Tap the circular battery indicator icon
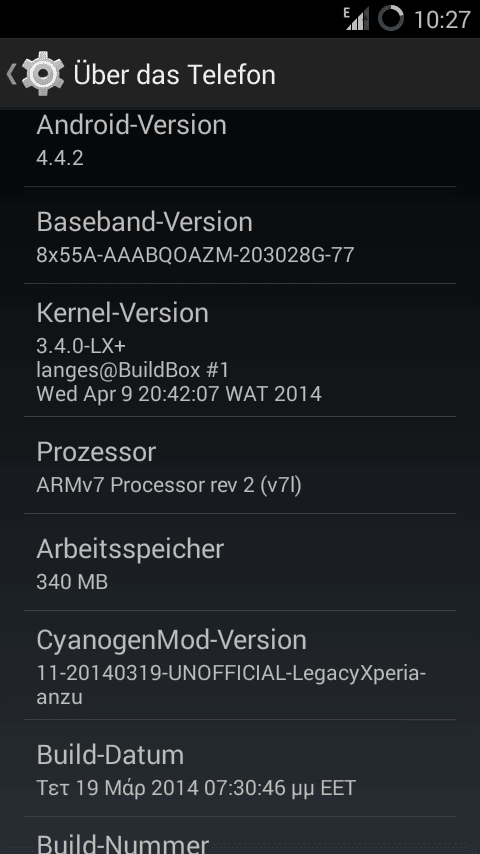Viewport: 480px width, 854px height. click(x=391, y=19)
